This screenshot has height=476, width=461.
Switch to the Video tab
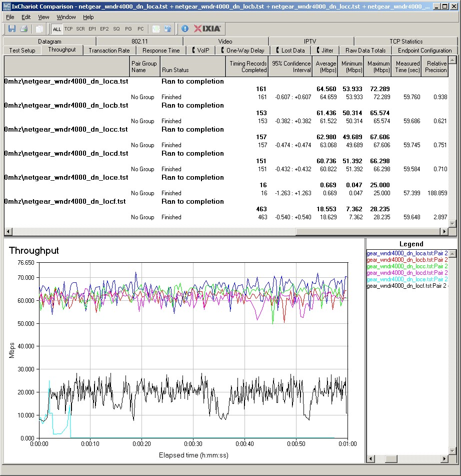225,41
